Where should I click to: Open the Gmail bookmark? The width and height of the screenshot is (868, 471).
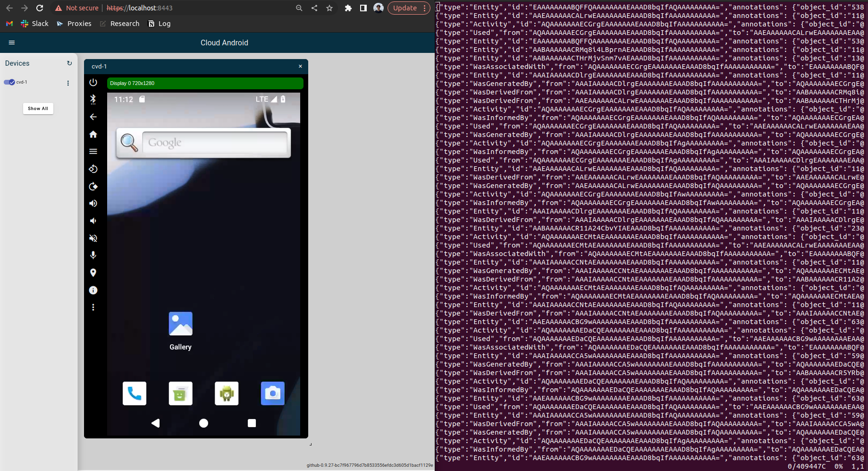[x=9, y=24]
